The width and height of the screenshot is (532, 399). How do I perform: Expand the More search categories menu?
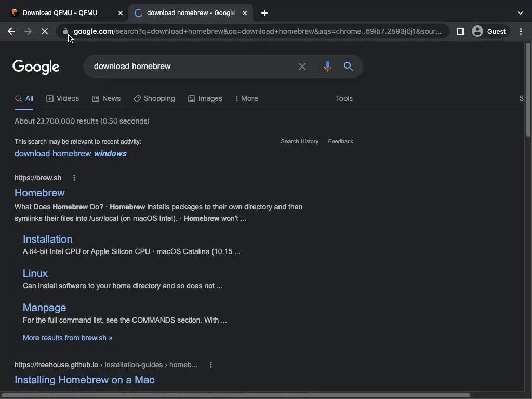246,98
